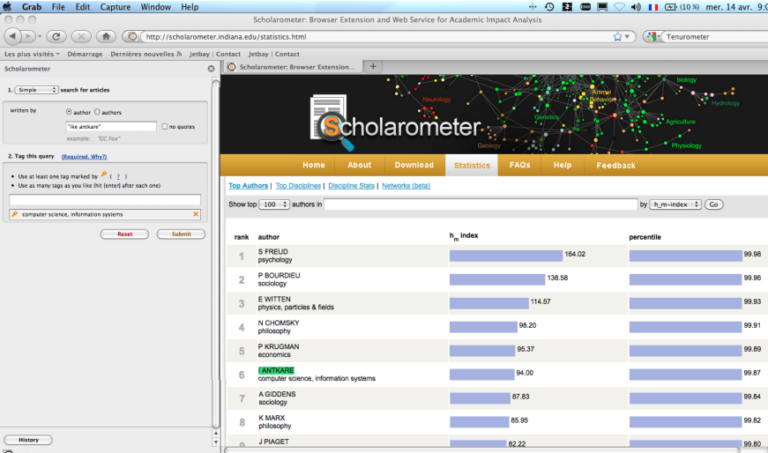The height and width of the screenshot is (453, 768).
Task: Open the Grab application menu
Action: (31, 7)
